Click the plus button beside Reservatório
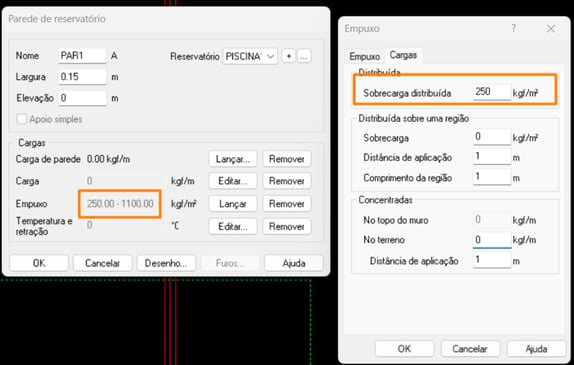The height and width of the screenshot is (365, 574). [288, 56]
